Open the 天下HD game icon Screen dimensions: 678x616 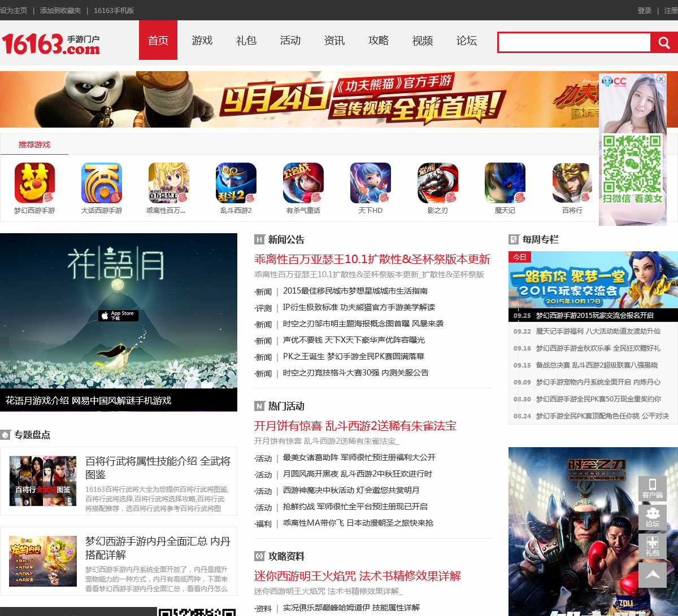(x=371, y=183)
